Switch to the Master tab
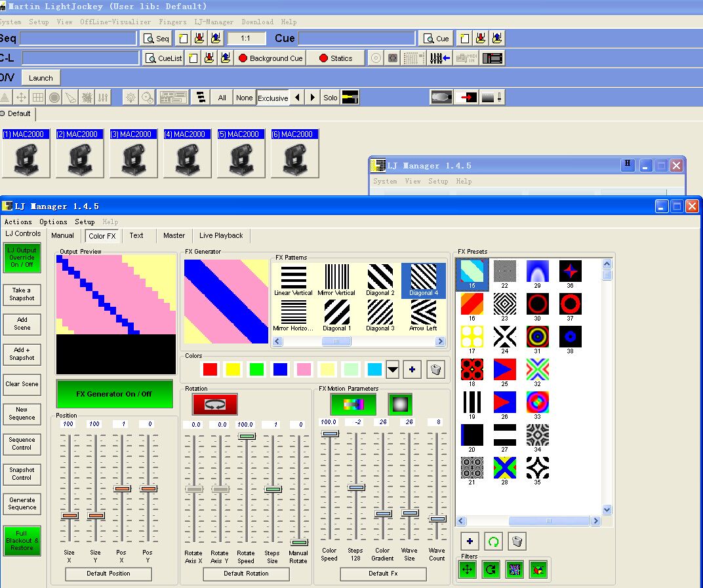Viewport: 703px width, 588px height. 174,235
